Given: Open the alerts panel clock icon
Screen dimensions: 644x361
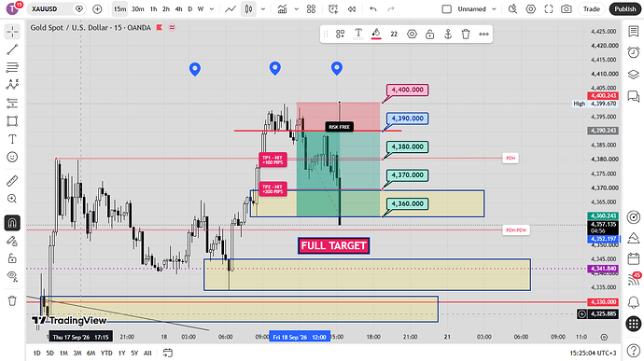Looking at the screenshot, I should 634,52.
